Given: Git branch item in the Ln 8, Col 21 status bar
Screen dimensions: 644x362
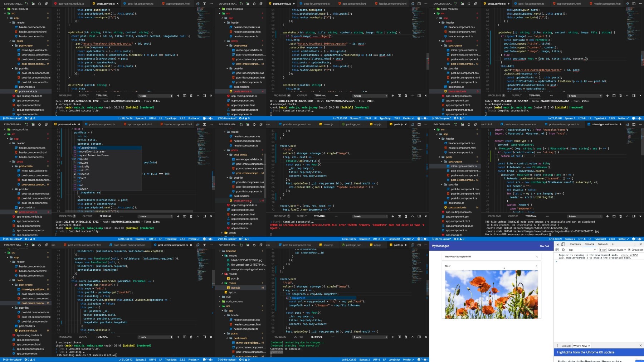Looking at the screenshot, I should [442, 239].
